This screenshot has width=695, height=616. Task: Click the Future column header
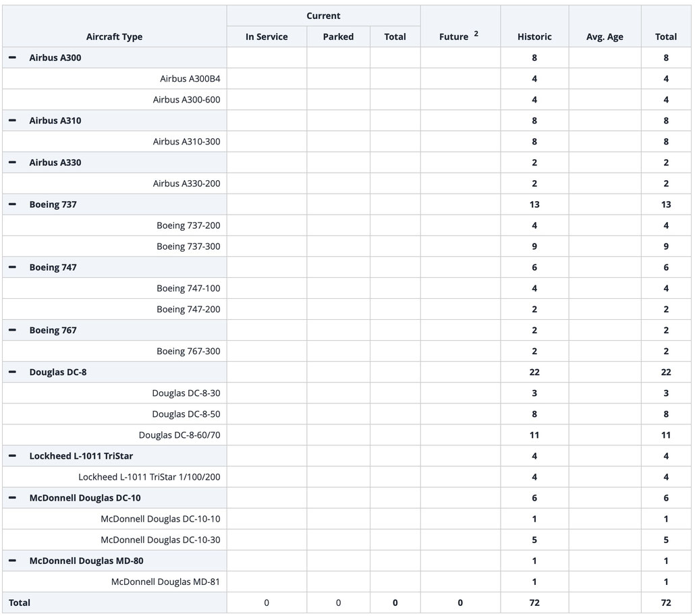pyautogui.click(x=453, y=37)
